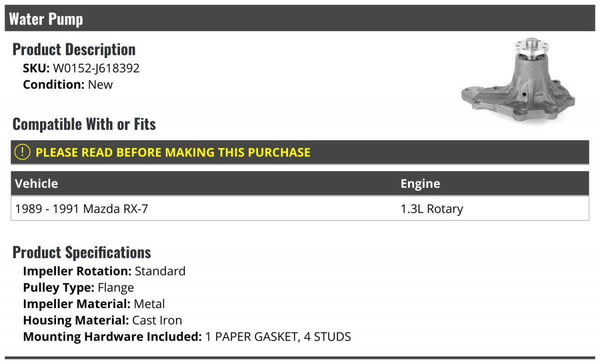
Task: Click the Product Description heading
Action: [x=74, y=49]
